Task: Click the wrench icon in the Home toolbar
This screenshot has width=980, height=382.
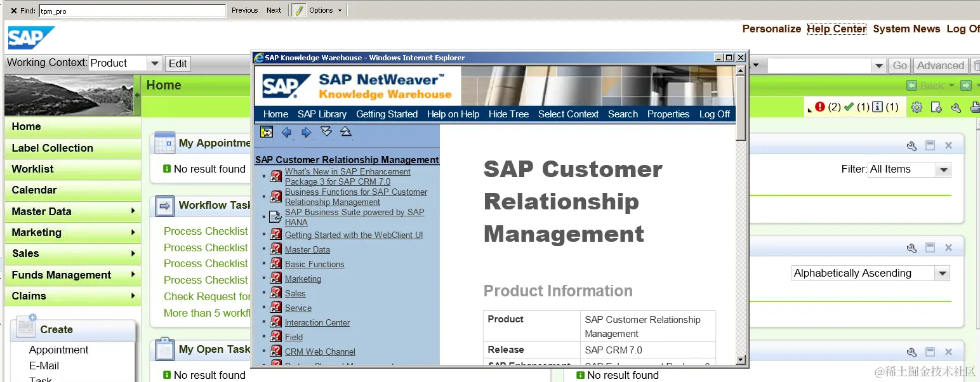Action: tap(956, 107)
